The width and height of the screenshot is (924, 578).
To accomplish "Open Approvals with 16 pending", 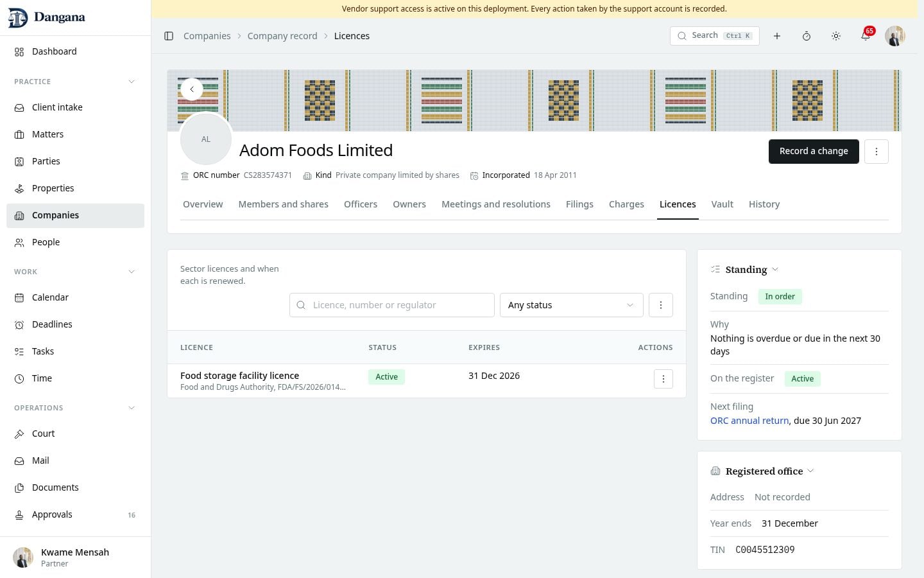I will (75, 514).
